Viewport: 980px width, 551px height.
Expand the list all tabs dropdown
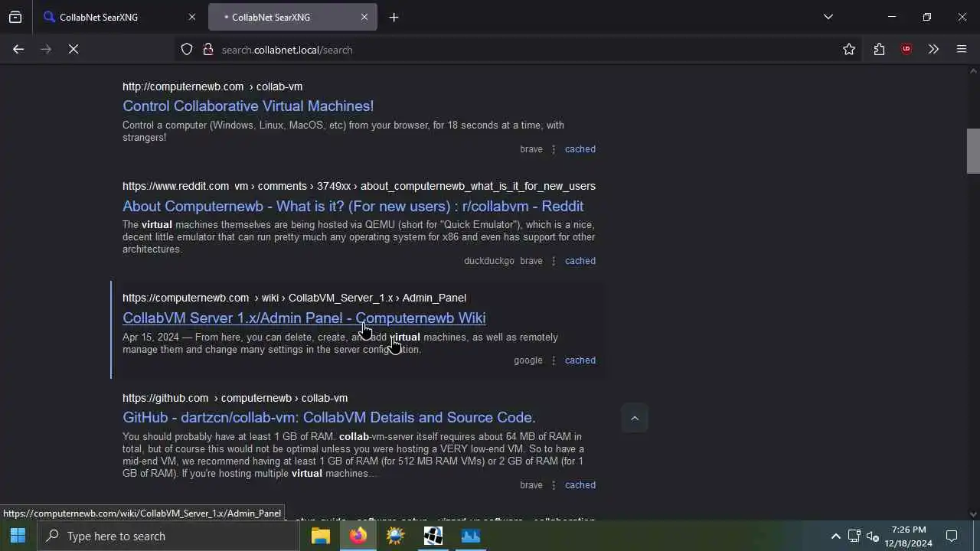828,17
